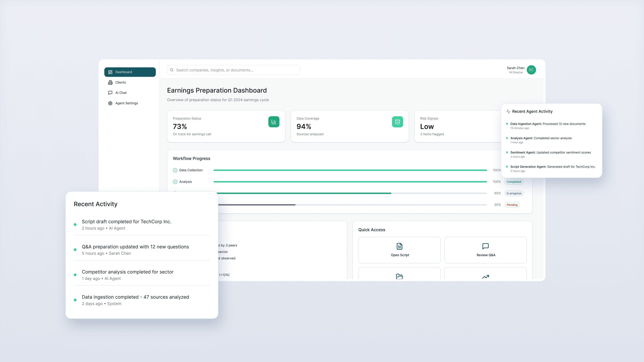This screenshot has width=644, height=362.
Task: Click the Dashboard grid icon in sidebar
Action: click(x=110, y=72)
